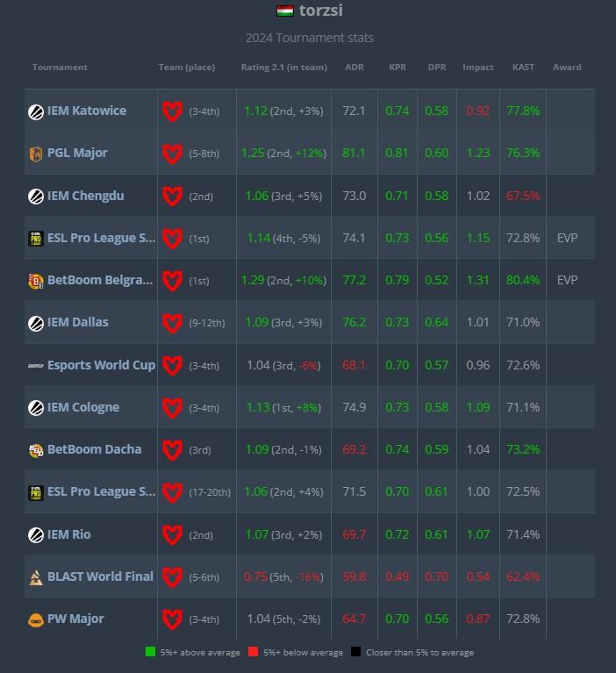Click the BetBoom Dacha tournament logo
The height and width of the screenshot is (673, 616).
tap(35, 450)
